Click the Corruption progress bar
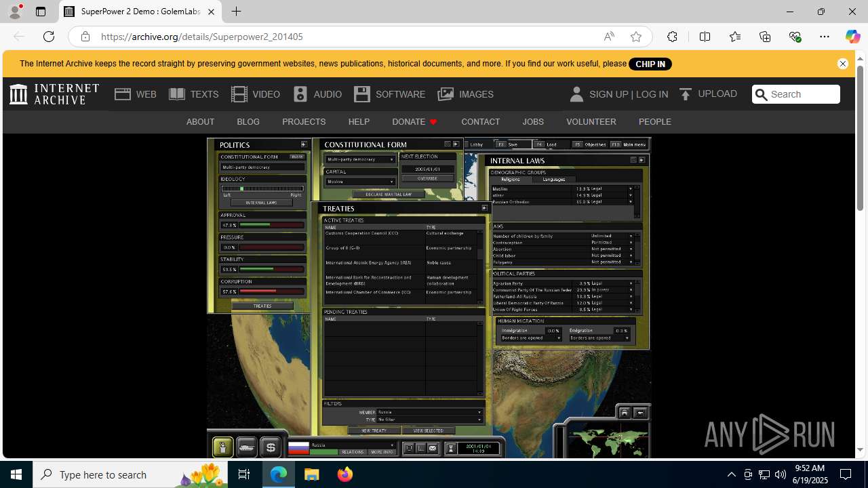The width and height of the screenshot is (868, 488). [271, 291]
